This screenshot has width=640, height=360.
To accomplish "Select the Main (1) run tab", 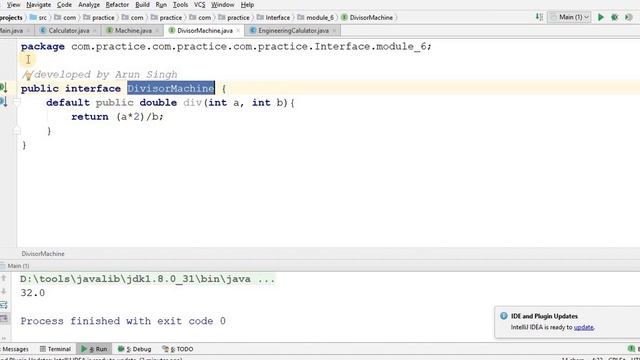I will (16, 266).
